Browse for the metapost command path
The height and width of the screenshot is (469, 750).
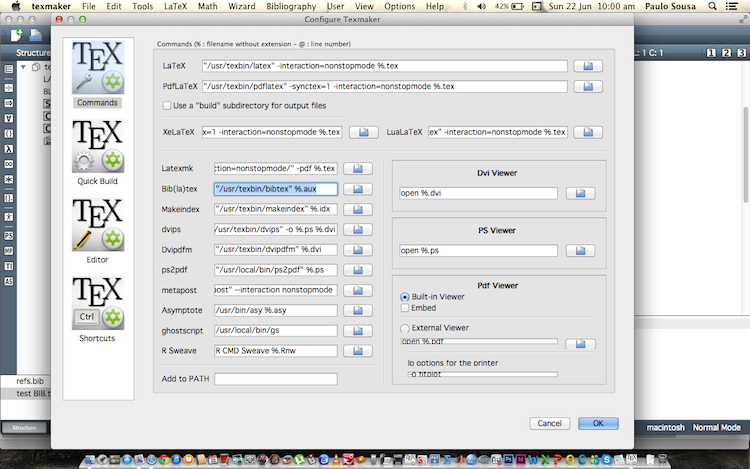click(358, 290)
